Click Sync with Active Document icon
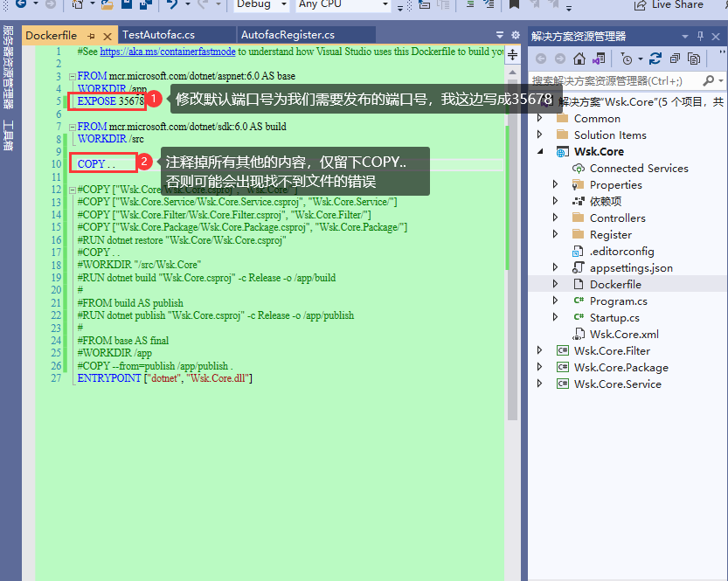This screenshot has height=581, width=728. [655, 59]
